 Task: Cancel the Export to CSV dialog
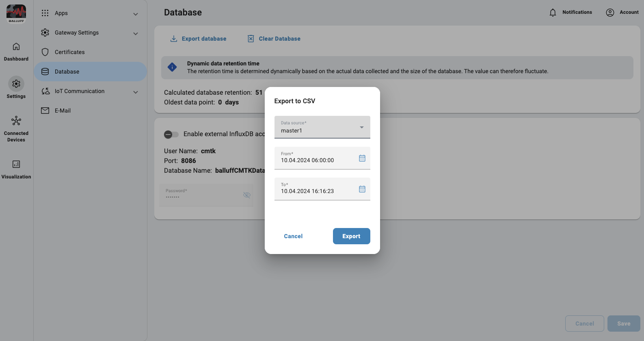click(x=293, y=236)
